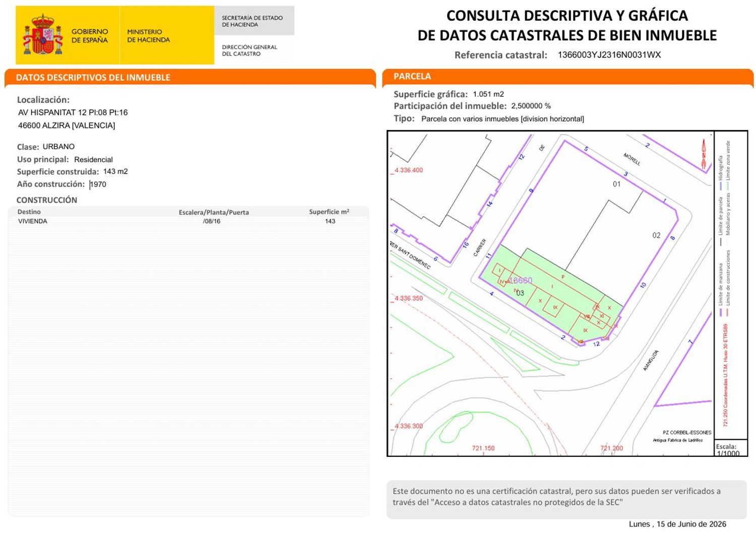Click the "Escala:" scale label
Viewport: 756px width, 535px height.
[x=726, y=446]
